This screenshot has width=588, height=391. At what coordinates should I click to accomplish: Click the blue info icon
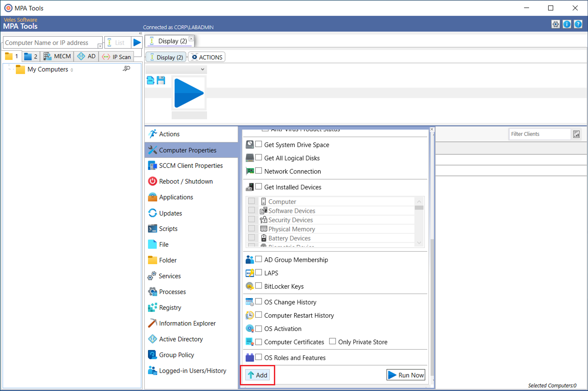pyautogui.click(x=567, y=24)
